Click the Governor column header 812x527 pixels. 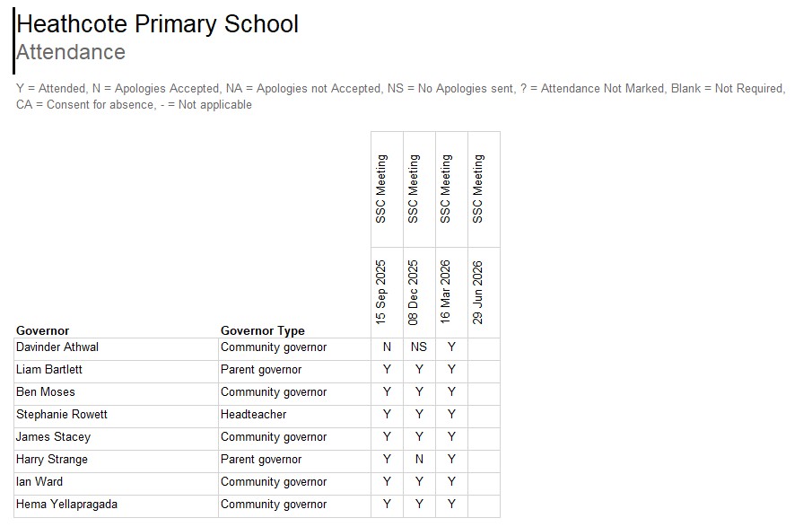[42, 330]
